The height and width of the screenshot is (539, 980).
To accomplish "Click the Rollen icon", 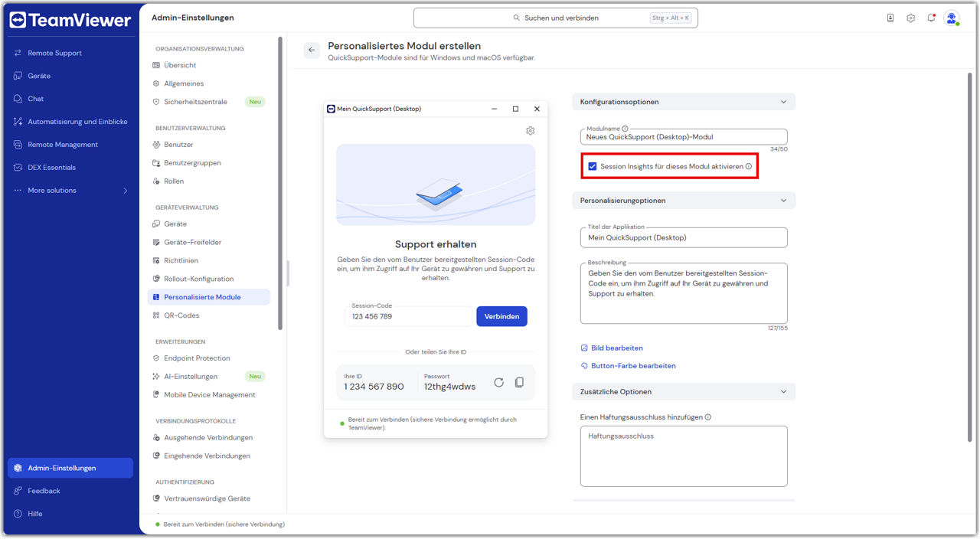I will point(156,181).
